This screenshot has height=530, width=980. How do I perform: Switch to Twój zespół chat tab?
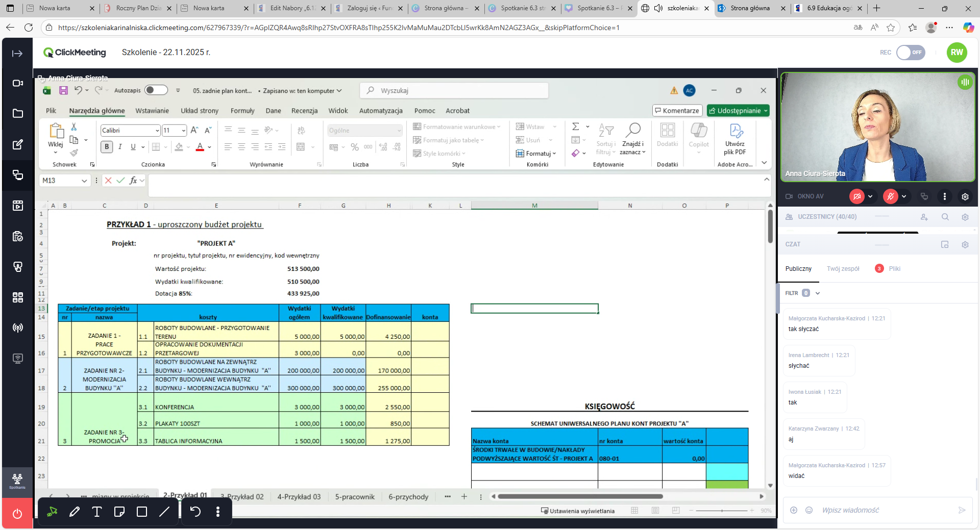(843, 269)
